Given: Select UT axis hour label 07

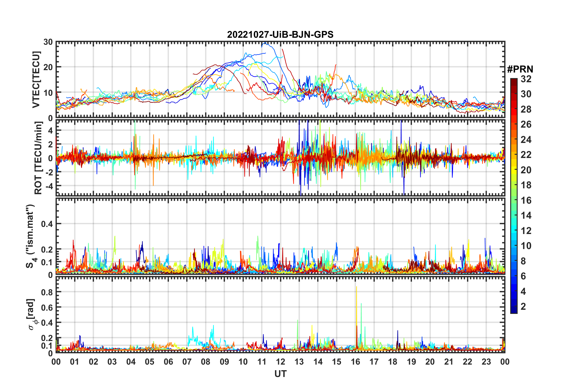Looking at the screenshot, I should [x=187, y=362].
